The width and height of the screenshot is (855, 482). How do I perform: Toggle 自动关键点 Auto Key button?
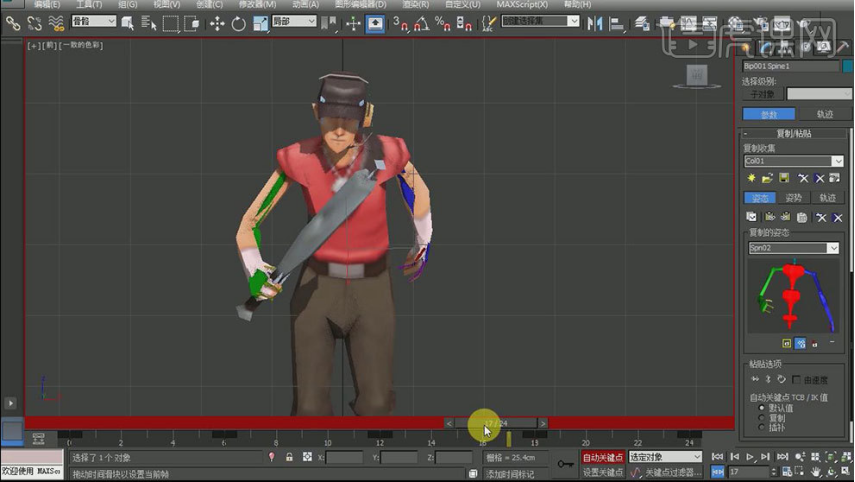[x=603, y=457]
